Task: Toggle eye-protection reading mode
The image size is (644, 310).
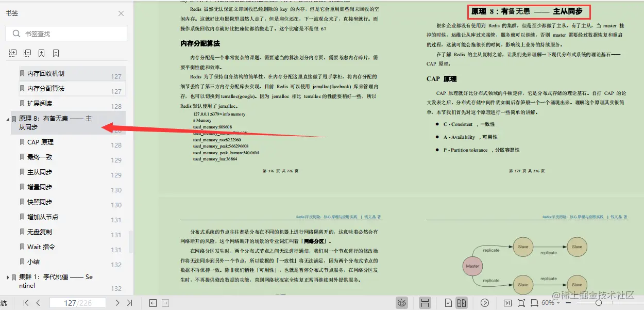Action: (x=402, y=303)
